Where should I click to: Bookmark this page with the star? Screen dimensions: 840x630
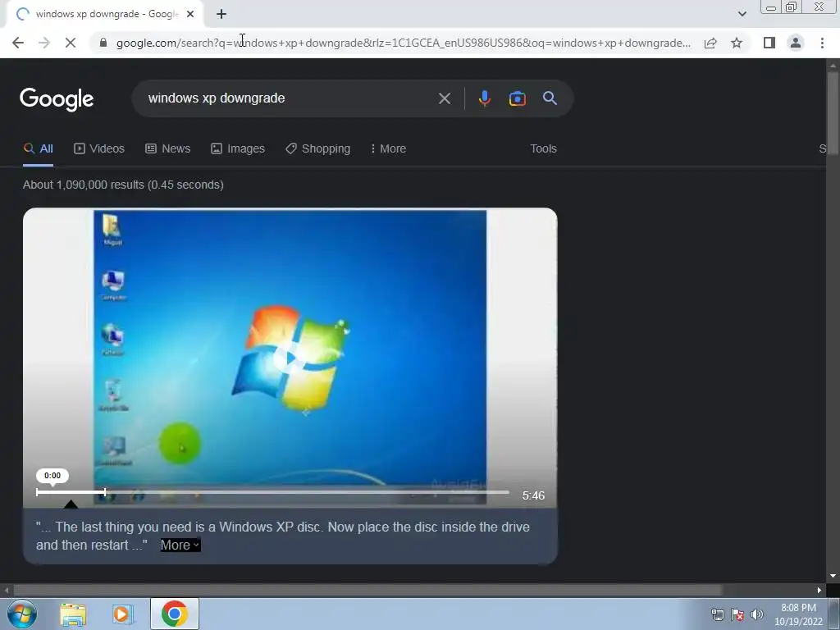[737, 43]
